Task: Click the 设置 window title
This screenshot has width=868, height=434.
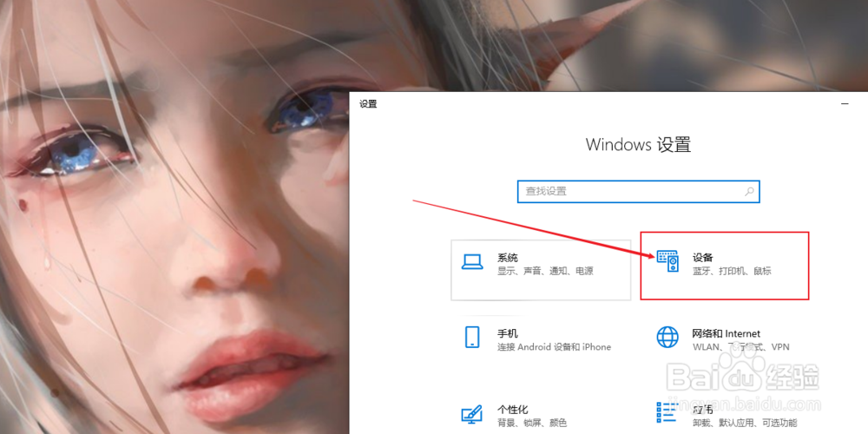Action: [368, 104]
